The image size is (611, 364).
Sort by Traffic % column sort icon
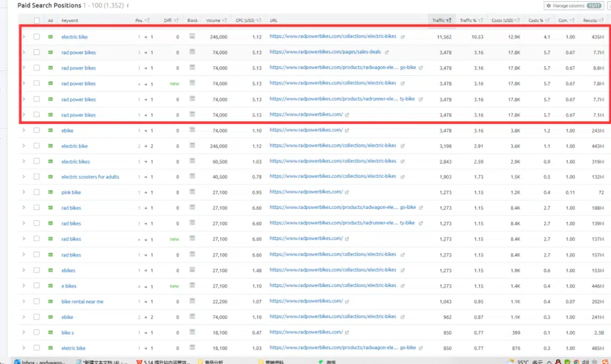(480, 21)
